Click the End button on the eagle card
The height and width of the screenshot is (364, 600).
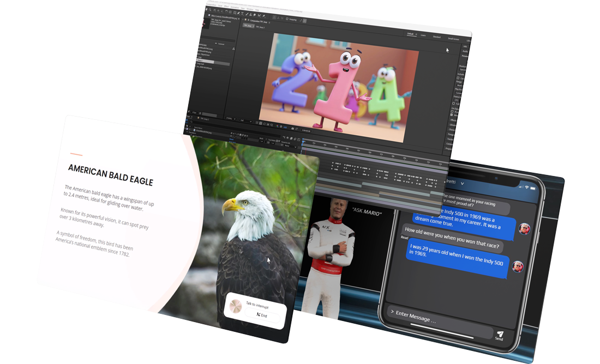[x=262, y=316]
